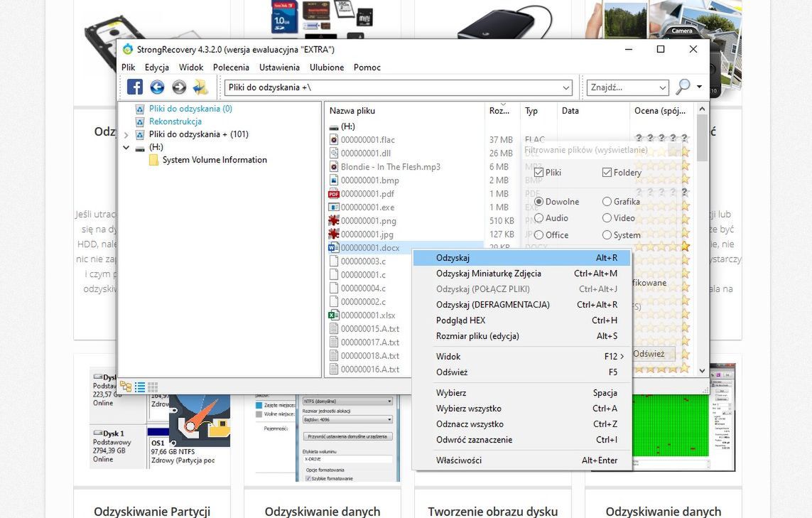Click the Word docx file icon
Image resolution: width=812 pixels, height=518 pixels.
point(334,247)
